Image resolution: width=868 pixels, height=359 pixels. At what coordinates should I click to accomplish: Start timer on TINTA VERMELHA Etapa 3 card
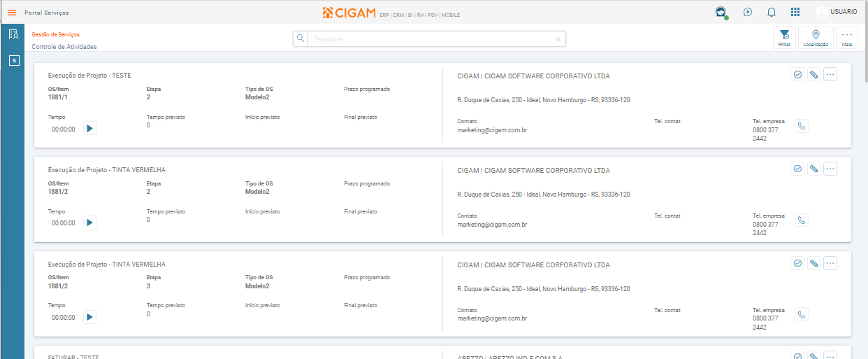point(90,317)
